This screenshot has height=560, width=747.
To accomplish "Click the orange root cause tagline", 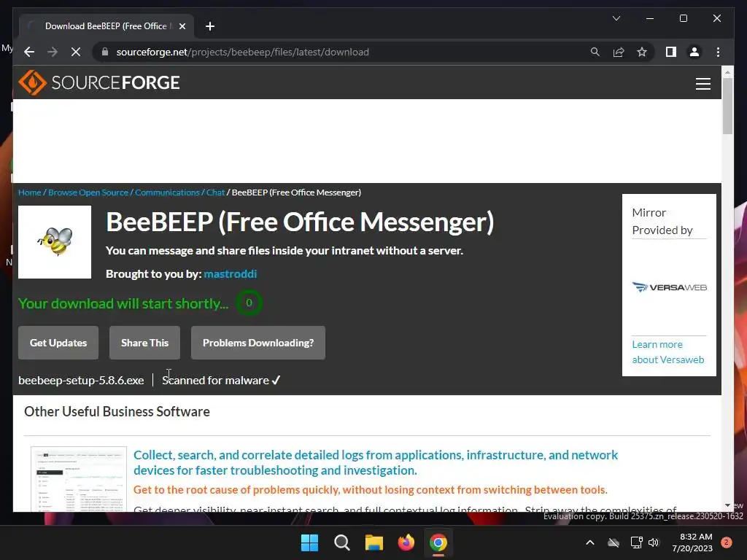I will pos(370,490).
